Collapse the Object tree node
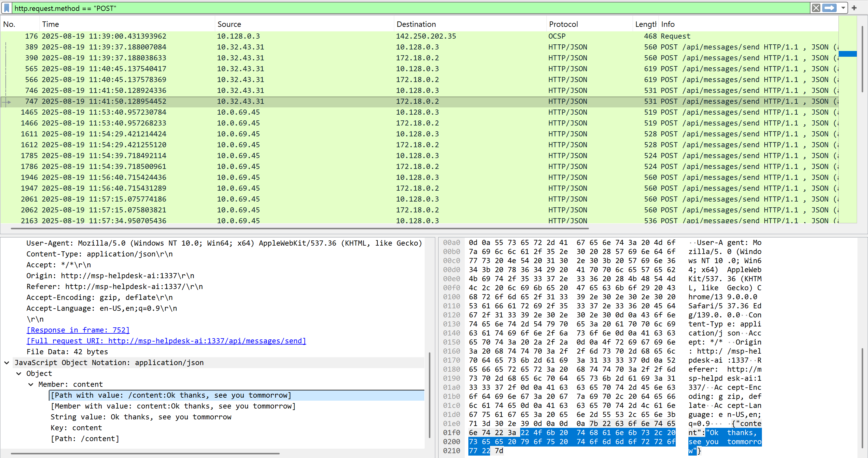 pos(19,373)
